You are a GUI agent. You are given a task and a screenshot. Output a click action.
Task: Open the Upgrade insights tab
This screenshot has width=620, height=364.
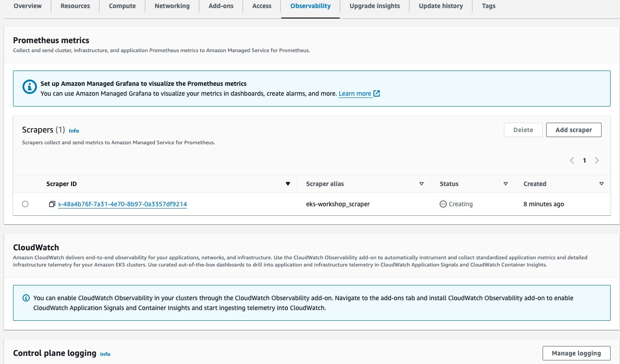(x=374, y=6)
